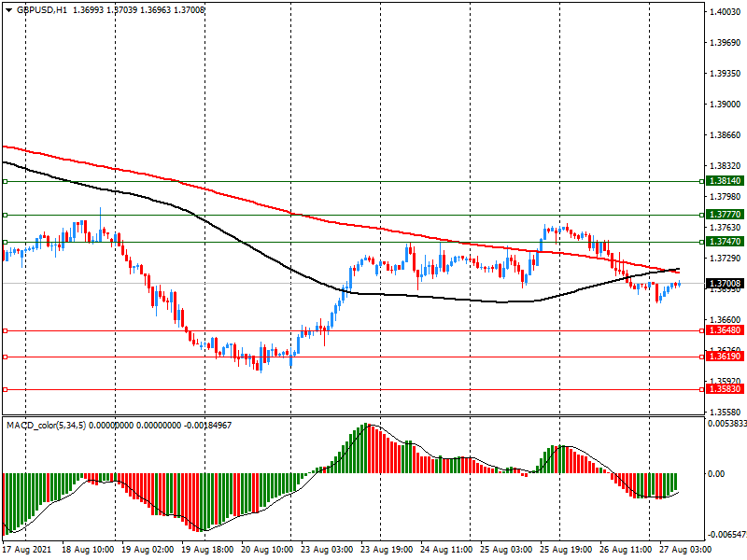The height and width of the screenshot is (560, 747).
Task: Open the chart menu arrow beside GBPUSD,H1
Action: 8,10
